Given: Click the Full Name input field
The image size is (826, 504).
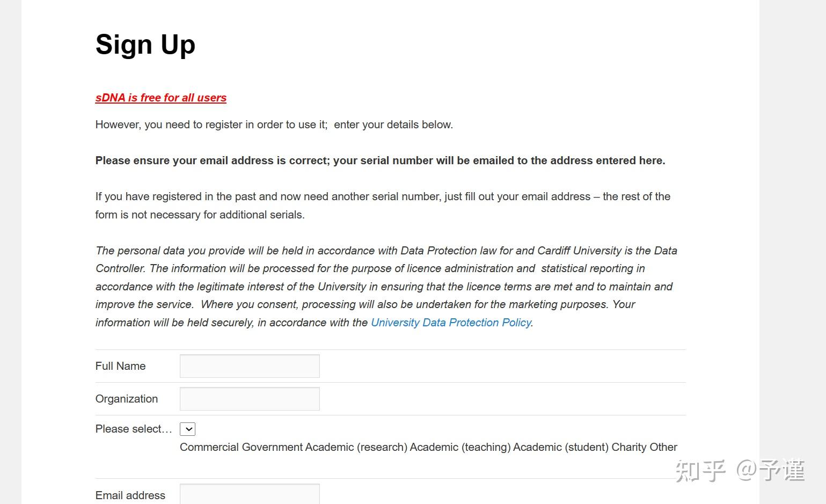Looking at the screenshot, I should (250, 366).
